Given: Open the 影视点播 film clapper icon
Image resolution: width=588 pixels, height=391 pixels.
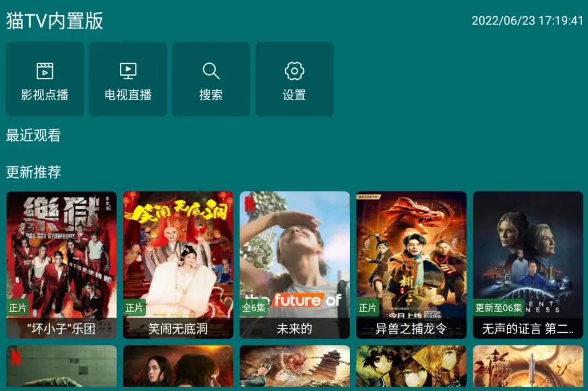Looking at the screenshot, I should (45, 71).
